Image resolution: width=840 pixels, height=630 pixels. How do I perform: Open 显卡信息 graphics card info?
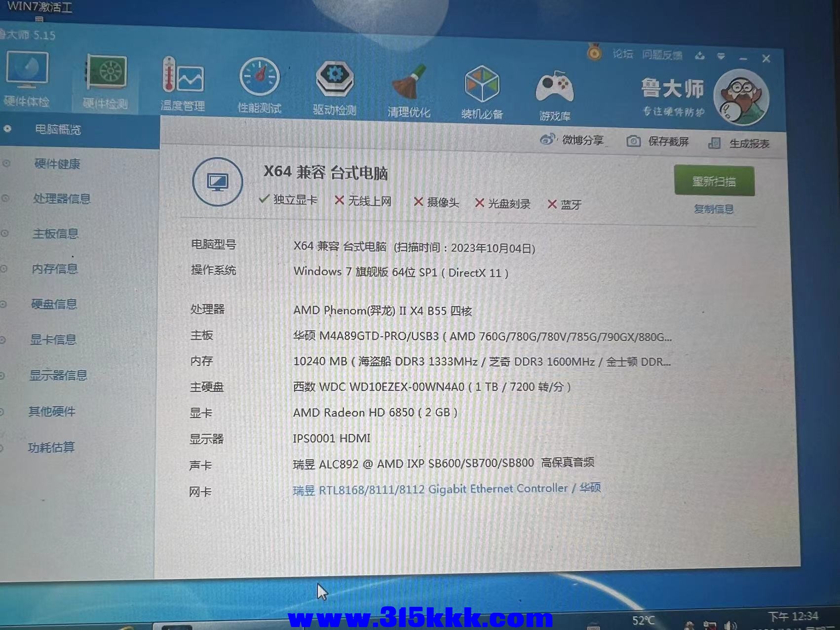click(53, 340)
